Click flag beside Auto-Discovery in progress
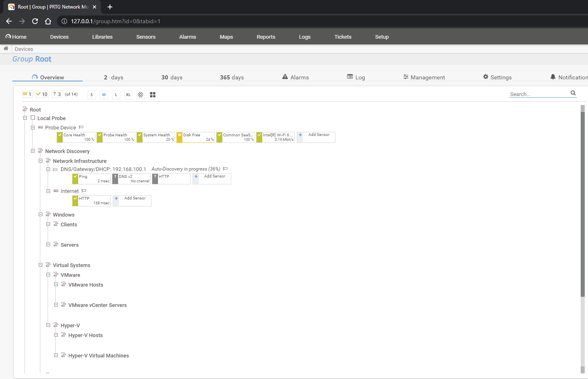 pos(225,169)
